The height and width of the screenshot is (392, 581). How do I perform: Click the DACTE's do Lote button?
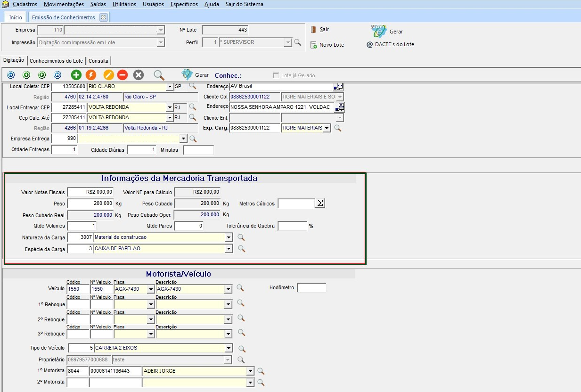391,45
